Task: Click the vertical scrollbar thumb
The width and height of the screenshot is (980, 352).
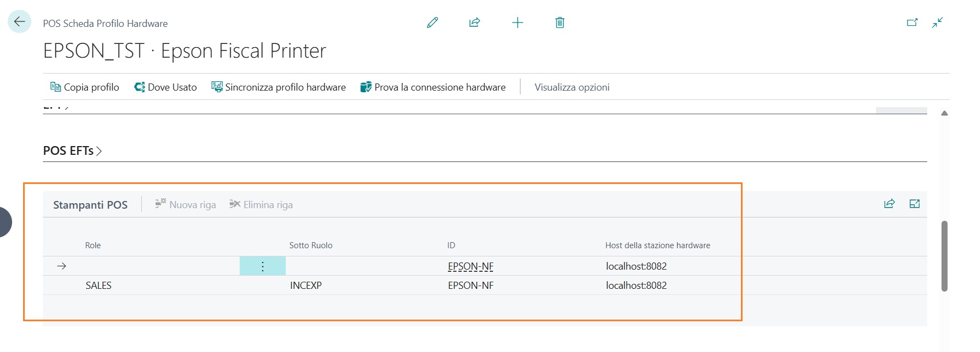Action: (x=945, y=256)
